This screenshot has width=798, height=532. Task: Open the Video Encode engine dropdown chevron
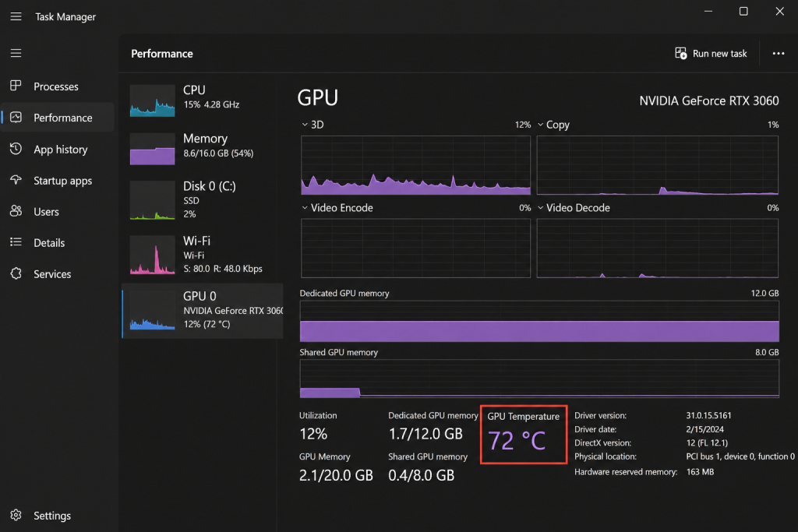305,207
